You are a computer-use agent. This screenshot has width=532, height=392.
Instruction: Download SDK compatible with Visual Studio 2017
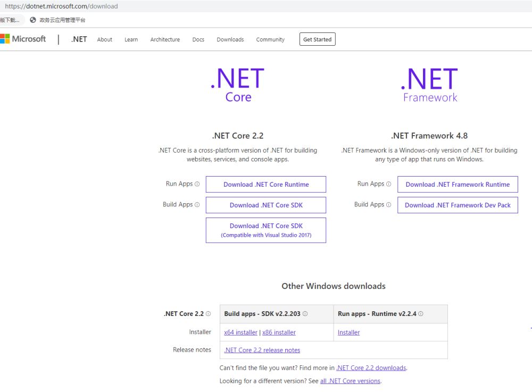pos(266,230)
